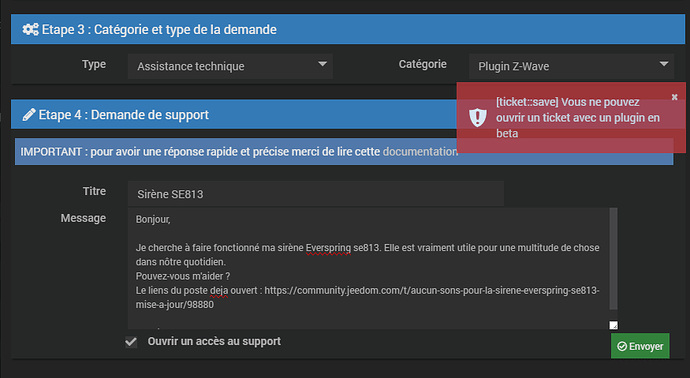This screenshot has width=690, height=378.
Task: Click the checkmark circle icon on Envoyer
Action: (x=622, y=346)
